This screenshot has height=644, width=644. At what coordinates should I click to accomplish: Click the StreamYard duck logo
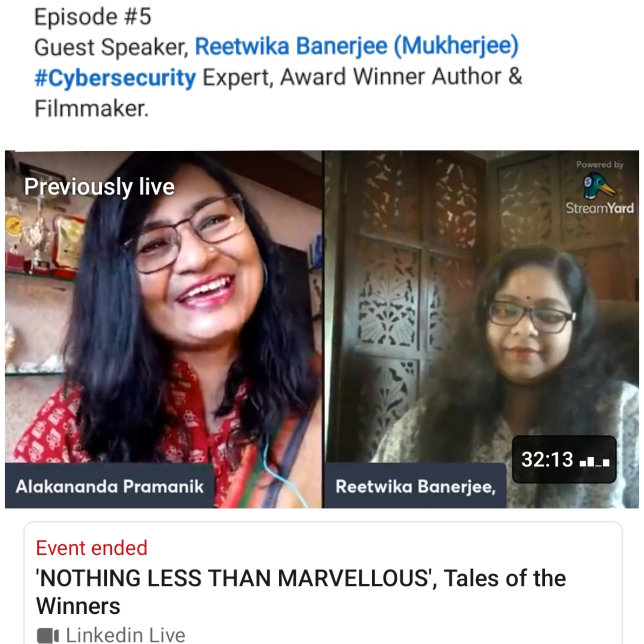[599, 186]
